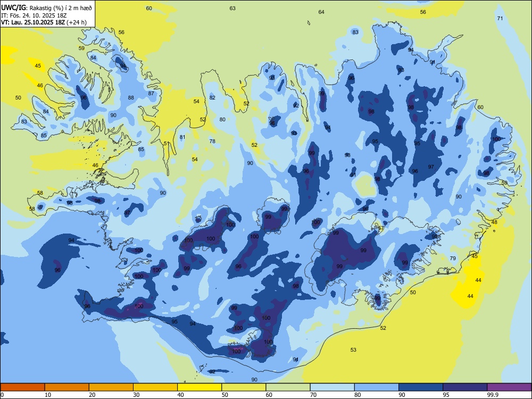Viewport: 532px width, 399px height.
Task: Pick the pale yellow 50–60 legend swatch
Action: pos(244,387)
